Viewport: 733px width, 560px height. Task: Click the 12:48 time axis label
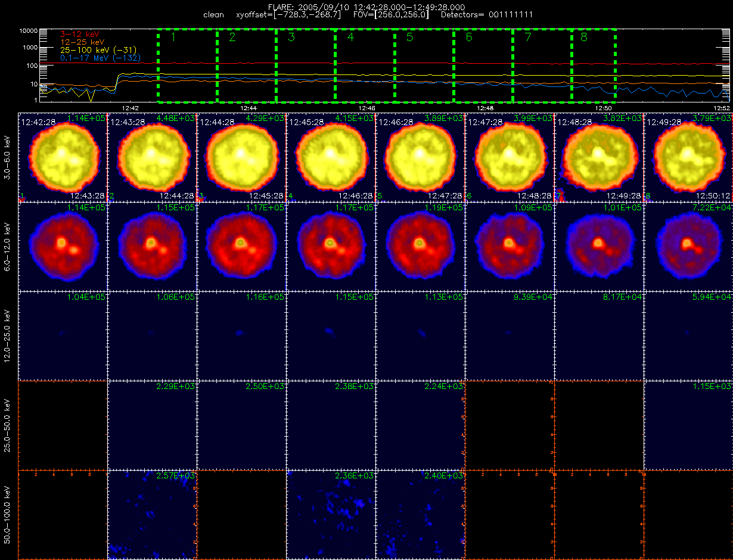tap(486, 108)
